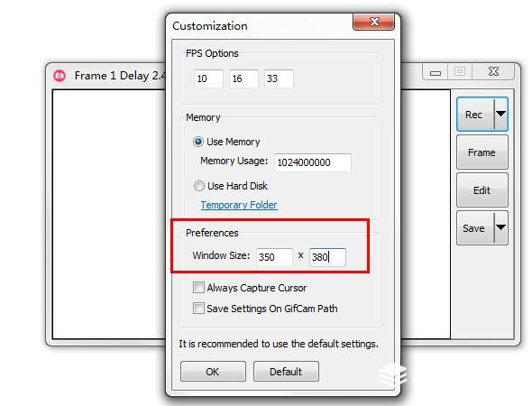The height and width of the screenshot is (406, 532).
Task: Open the Save button dropdown arrow
Action: click(x=500, y=227)
